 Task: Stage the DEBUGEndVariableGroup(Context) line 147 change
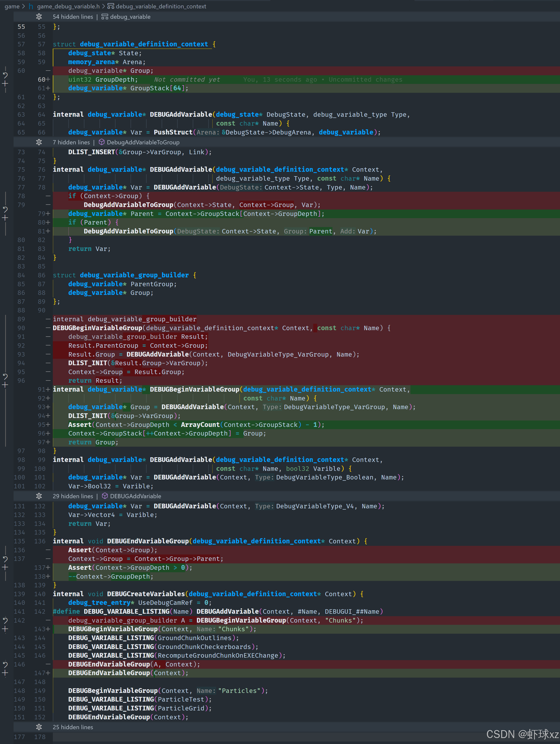(5, 673)
